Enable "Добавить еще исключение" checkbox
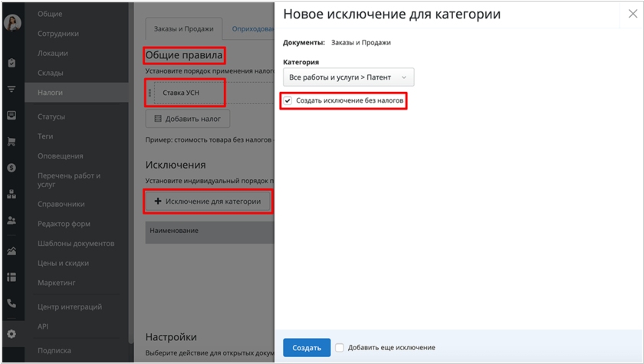This screenshot has width=644, height=364. (x=340, y=347)
